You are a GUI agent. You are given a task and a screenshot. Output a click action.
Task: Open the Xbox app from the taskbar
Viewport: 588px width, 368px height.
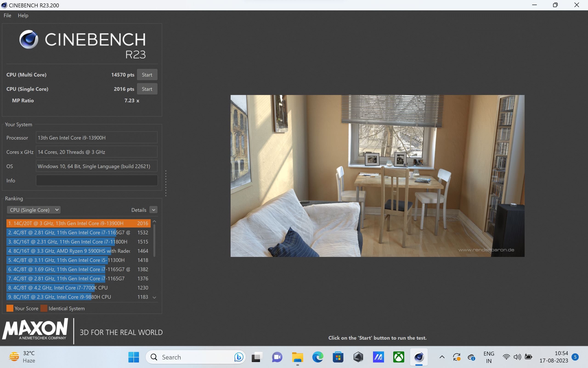399,357
